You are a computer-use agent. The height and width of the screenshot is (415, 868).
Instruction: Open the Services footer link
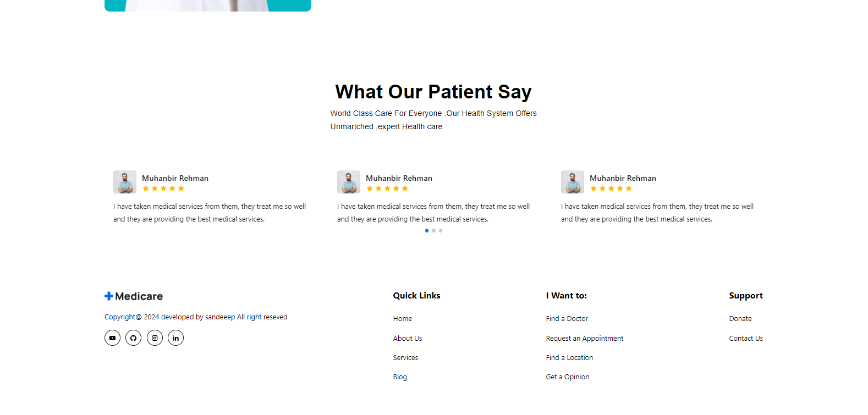(x=405, y=358)
